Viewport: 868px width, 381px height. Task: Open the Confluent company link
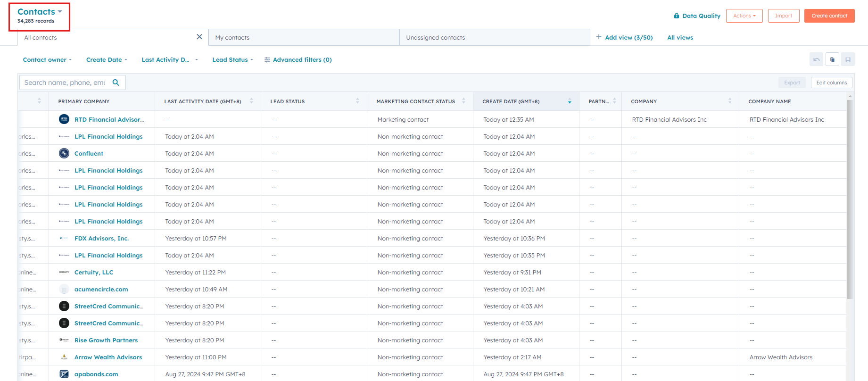[89, 154]
